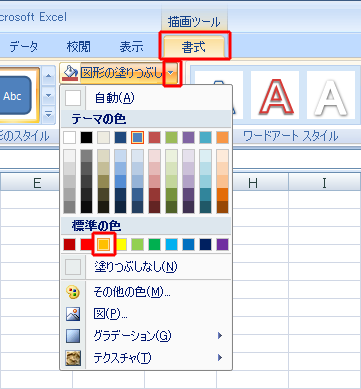Image resolution: width=361 pixels, height=389 pixels.
Task: Pick darkest shade in olive green column
Action: click(171, 207)
